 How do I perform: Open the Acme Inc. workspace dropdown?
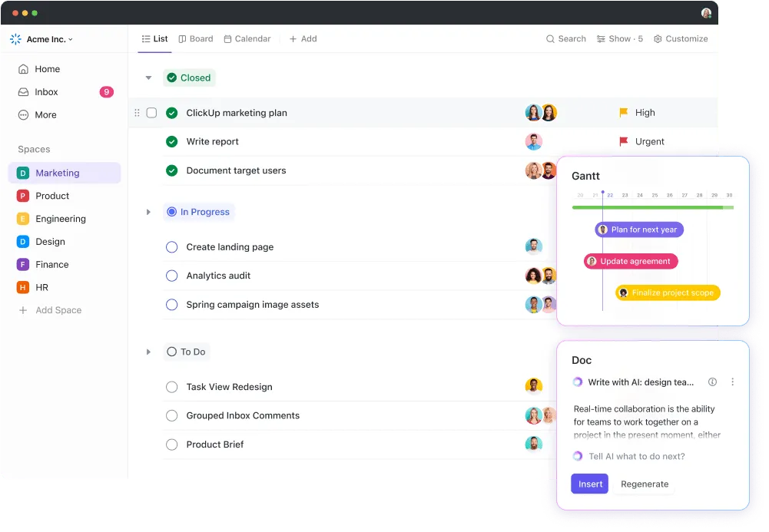click(x=49, y=39)
